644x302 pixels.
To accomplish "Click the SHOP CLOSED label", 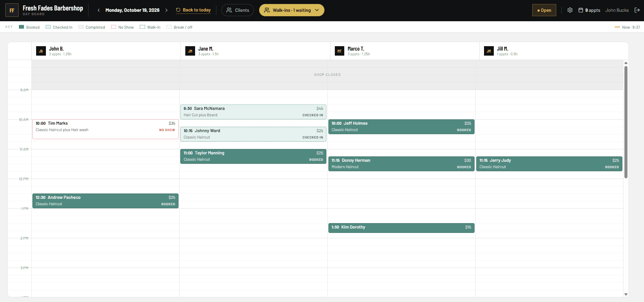I will pyautogui.click(x=327, y=75).
